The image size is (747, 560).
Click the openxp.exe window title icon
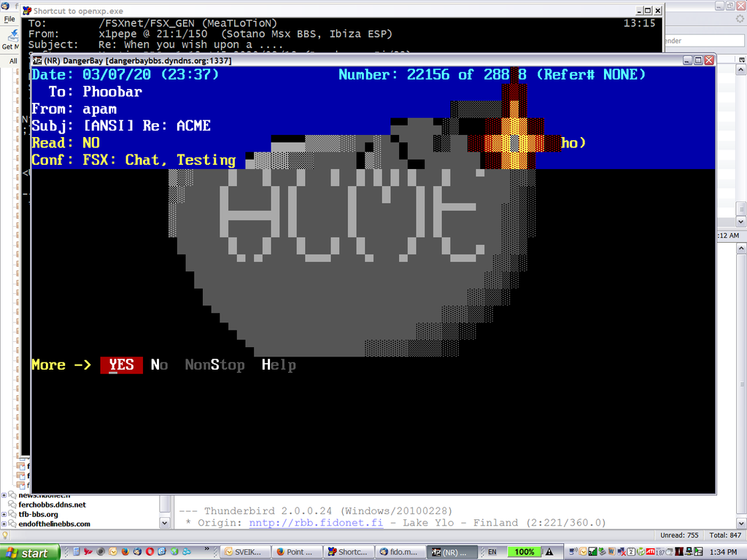(x=27, y=10)
